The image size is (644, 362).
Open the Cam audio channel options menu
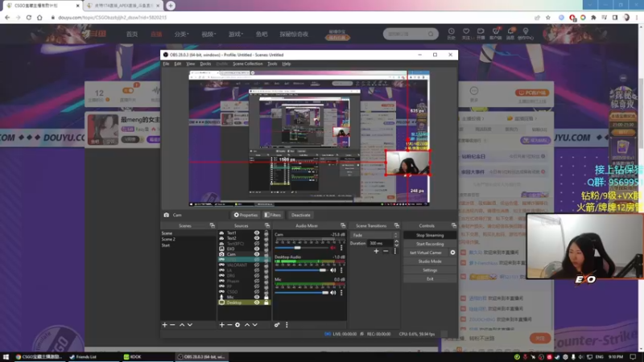341,248
